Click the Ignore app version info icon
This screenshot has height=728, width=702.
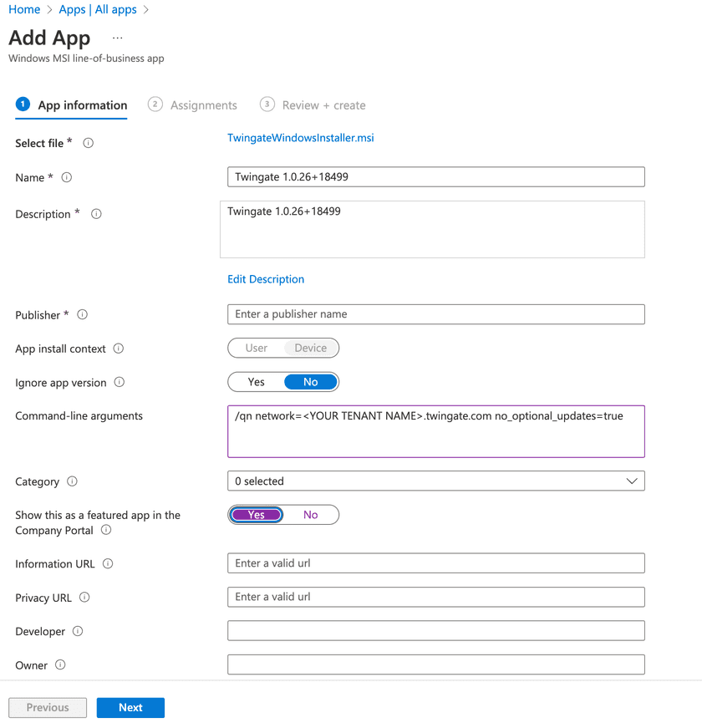point(120,383)
